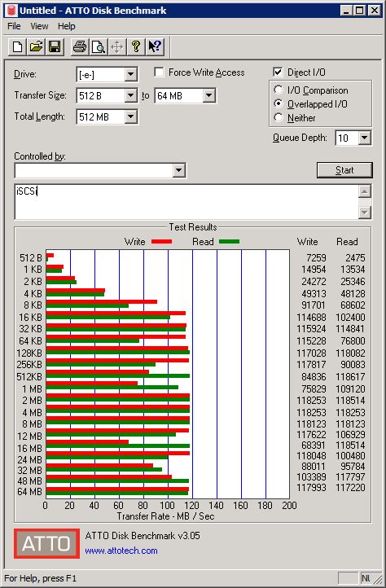Click the ATTO logo image
The height and width of the screenshot is (588, 386).
(46, 543)
